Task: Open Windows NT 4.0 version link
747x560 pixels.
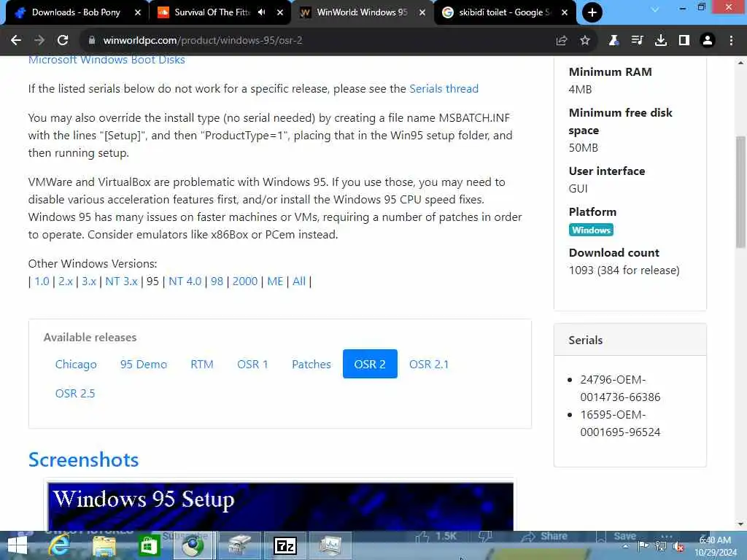Action: click(185, 281)
